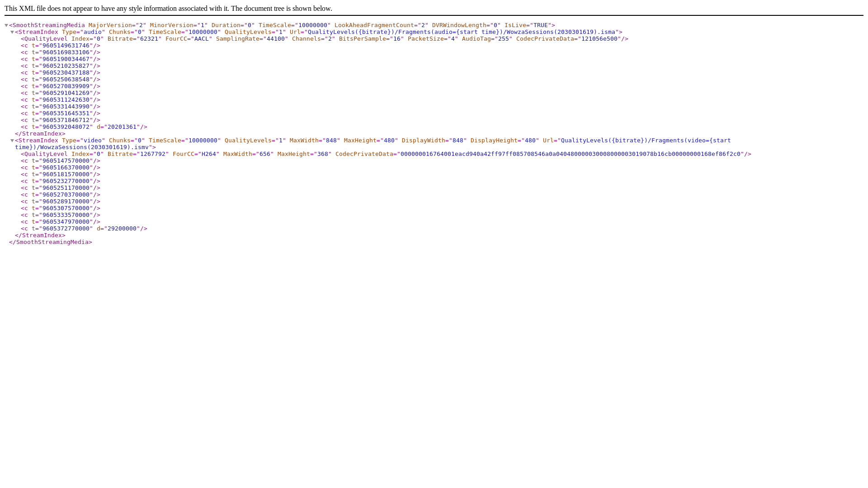Click the XML style information notice text

168,9
